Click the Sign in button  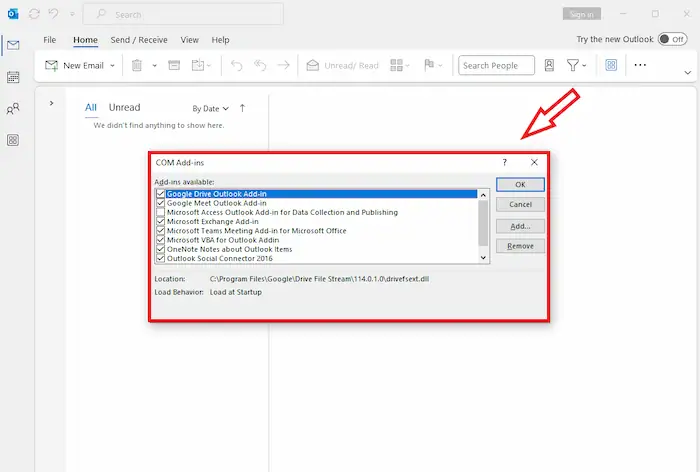[582, 14]
